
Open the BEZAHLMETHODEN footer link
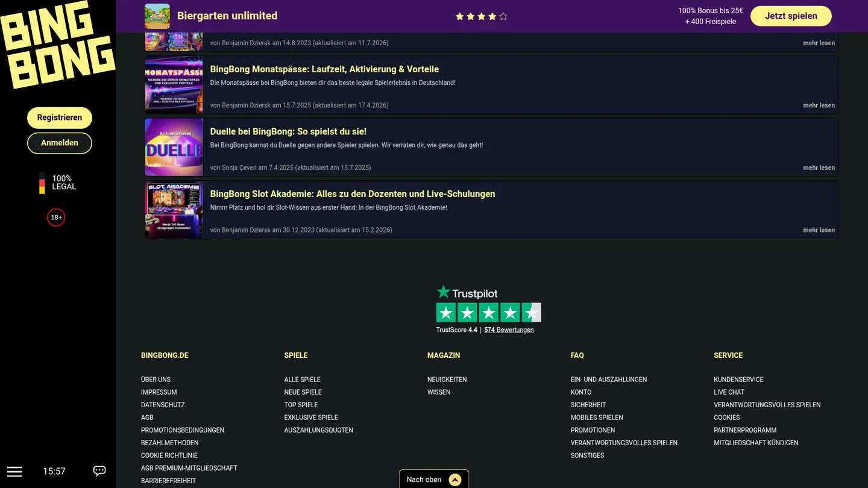pyautogui.click(x=169, y=443)
